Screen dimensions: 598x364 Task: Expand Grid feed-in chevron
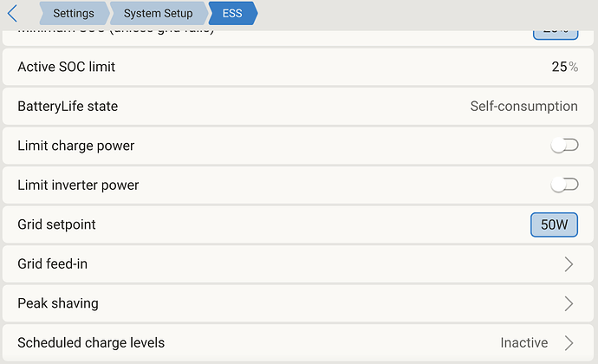click(x=569, y=264)
